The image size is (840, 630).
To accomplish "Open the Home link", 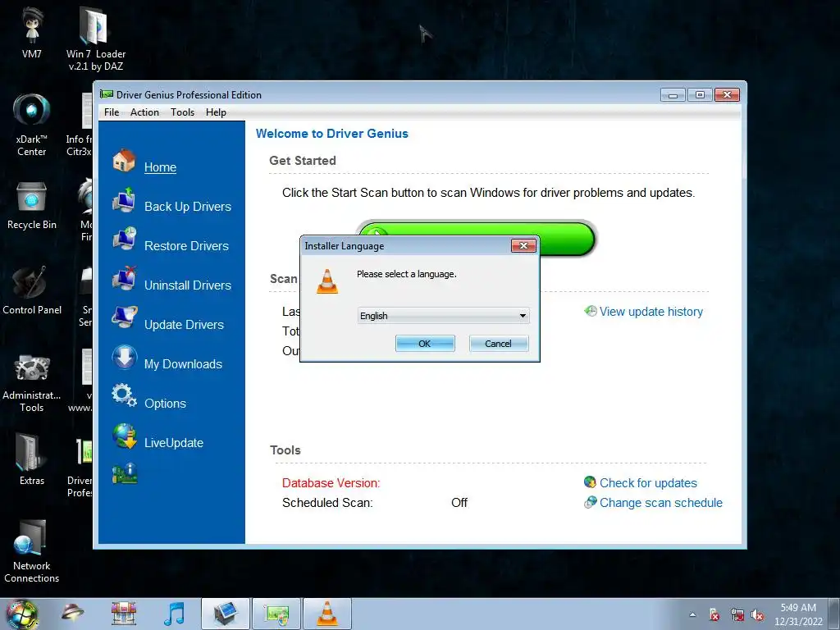I will (x=160, y=167).
